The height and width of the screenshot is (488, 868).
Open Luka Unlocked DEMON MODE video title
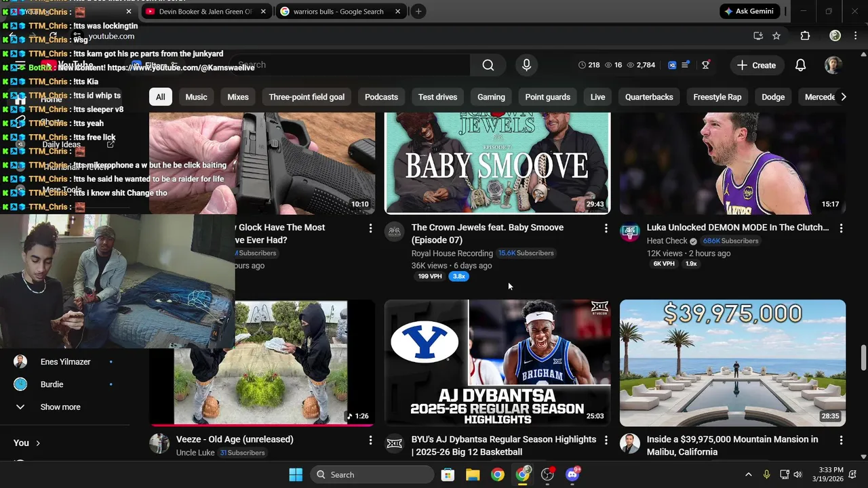(x=738, y=228)
